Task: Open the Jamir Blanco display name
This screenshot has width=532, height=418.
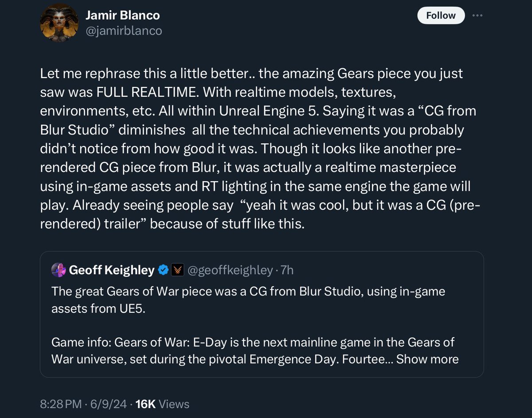Action: [123, 16]
